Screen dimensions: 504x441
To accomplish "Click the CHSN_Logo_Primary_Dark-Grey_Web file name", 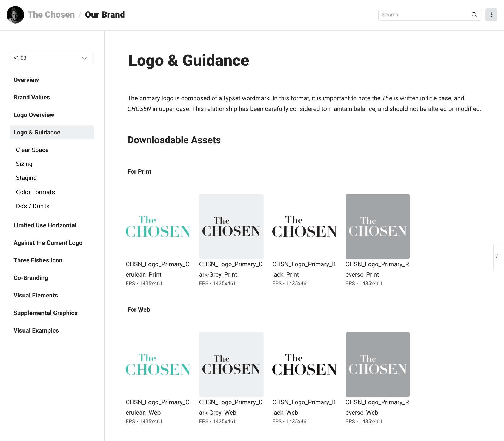I will (x=231, y=408).
